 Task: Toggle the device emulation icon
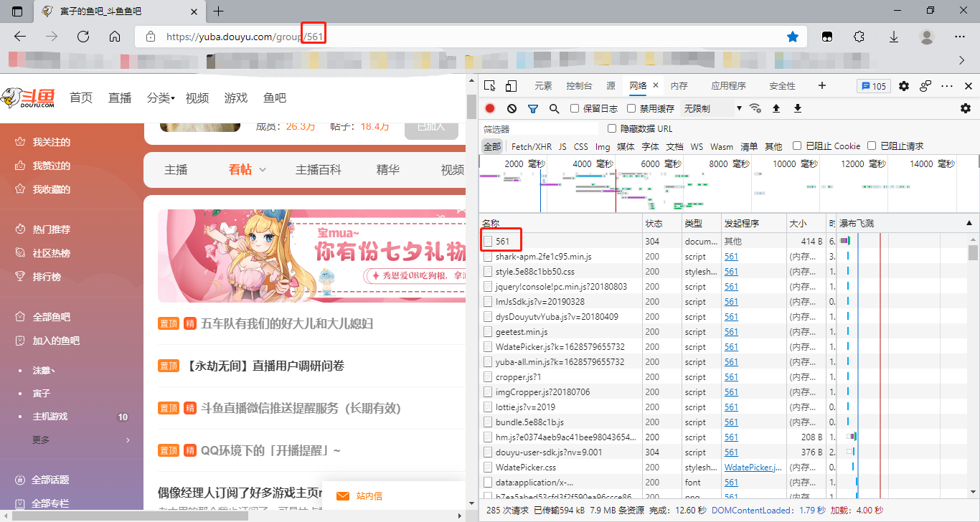[x=511, y=86]
